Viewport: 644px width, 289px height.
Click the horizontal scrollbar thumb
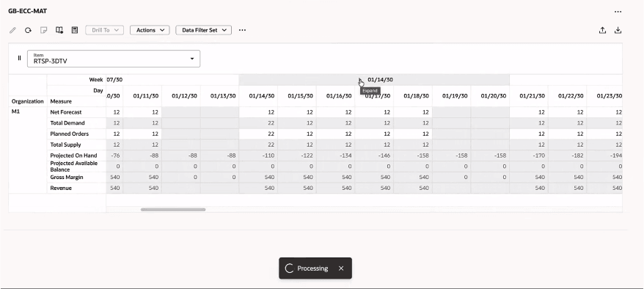pos(173,209)
